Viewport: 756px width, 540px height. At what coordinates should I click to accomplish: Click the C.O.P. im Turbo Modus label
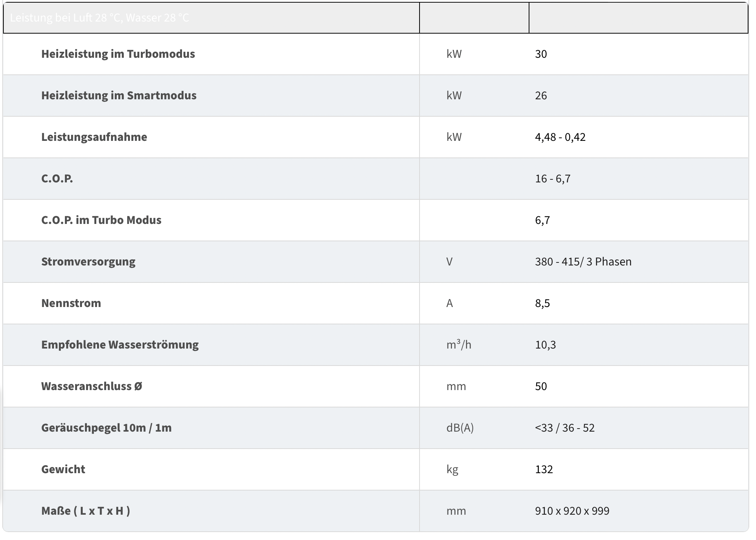pyautogui.click(x=101, y=220)
